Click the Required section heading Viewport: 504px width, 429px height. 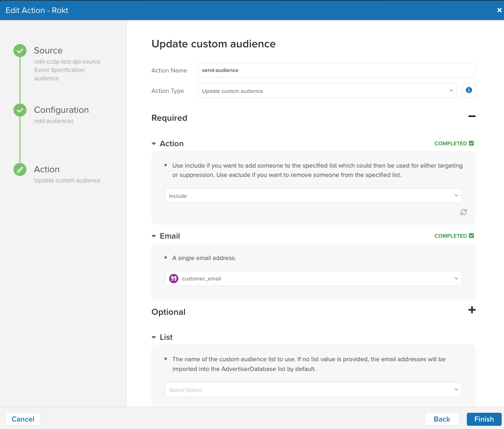[x=170, y=118]
